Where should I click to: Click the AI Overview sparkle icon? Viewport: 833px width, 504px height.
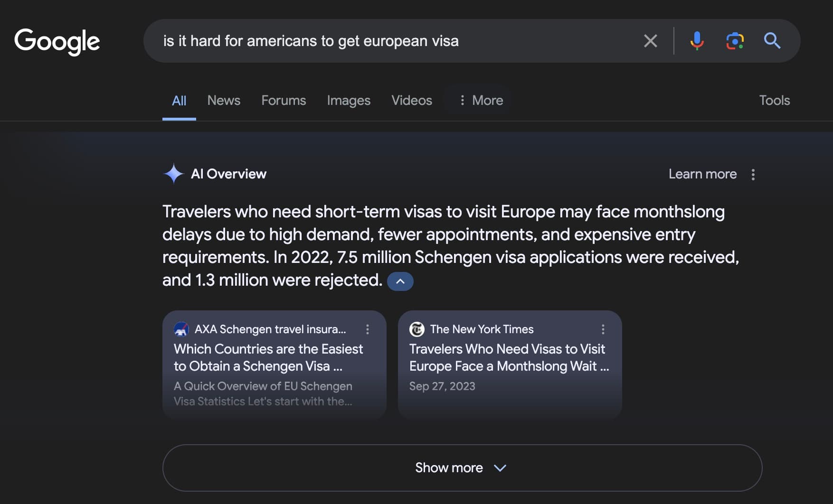point(174,174)
